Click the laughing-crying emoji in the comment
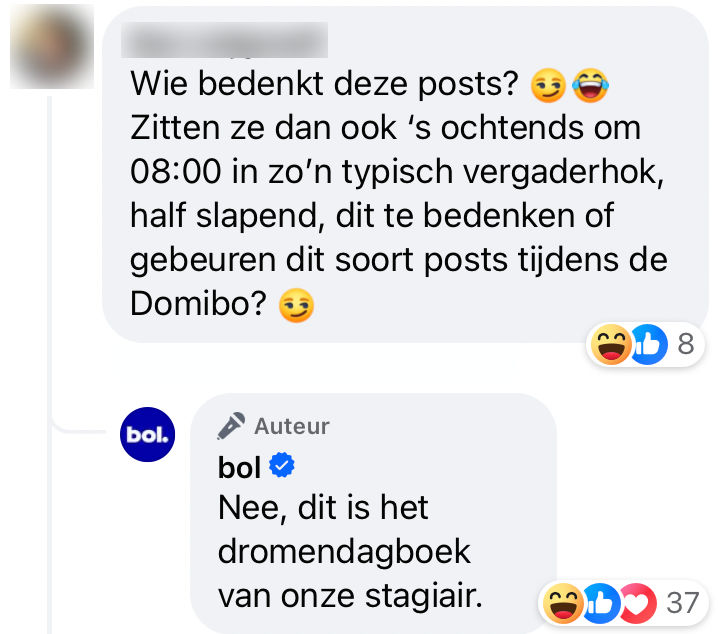 [590, 85]
